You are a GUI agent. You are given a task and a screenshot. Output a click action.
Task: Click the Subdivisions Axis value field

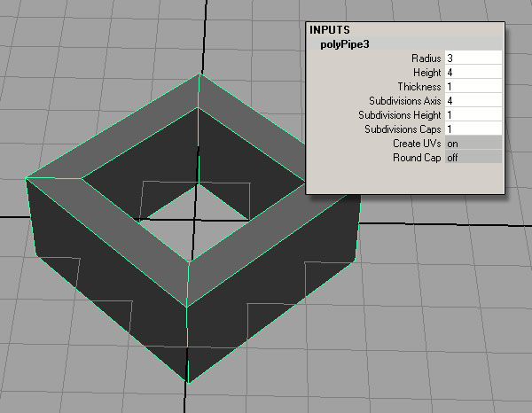tap(473, 101)
